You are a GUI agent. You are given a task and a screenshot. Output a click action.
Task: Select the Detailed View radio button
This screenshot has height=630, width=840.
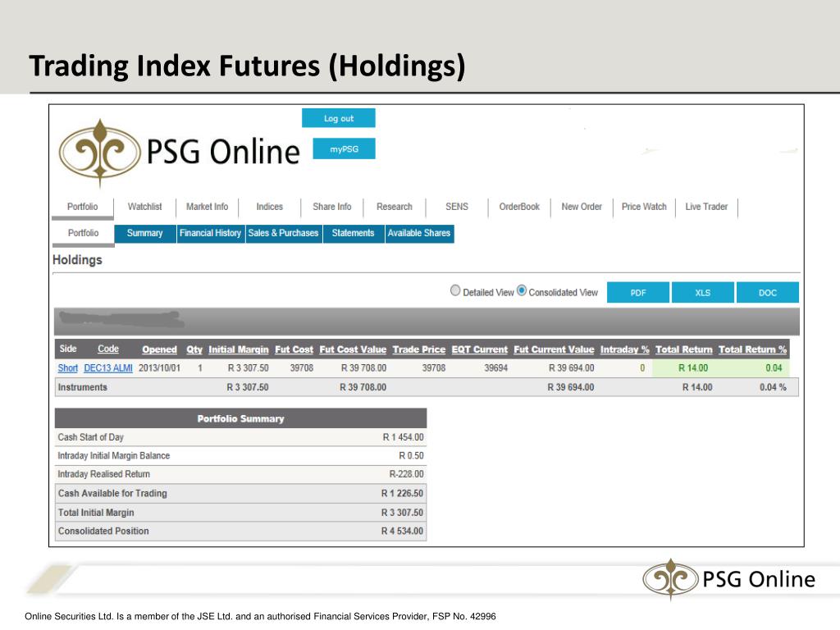[455, 290]
